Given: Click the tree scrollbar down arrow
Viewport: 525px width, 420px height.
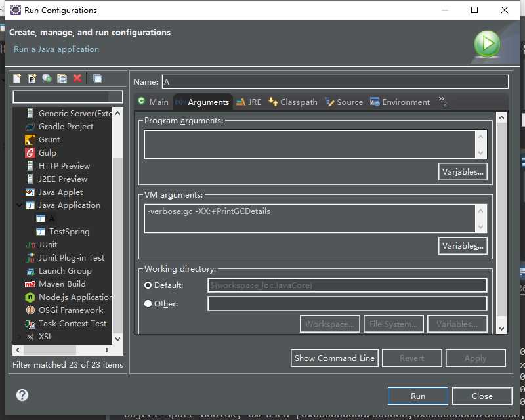Looking at the screenshot, I should [x=118, y=339].
